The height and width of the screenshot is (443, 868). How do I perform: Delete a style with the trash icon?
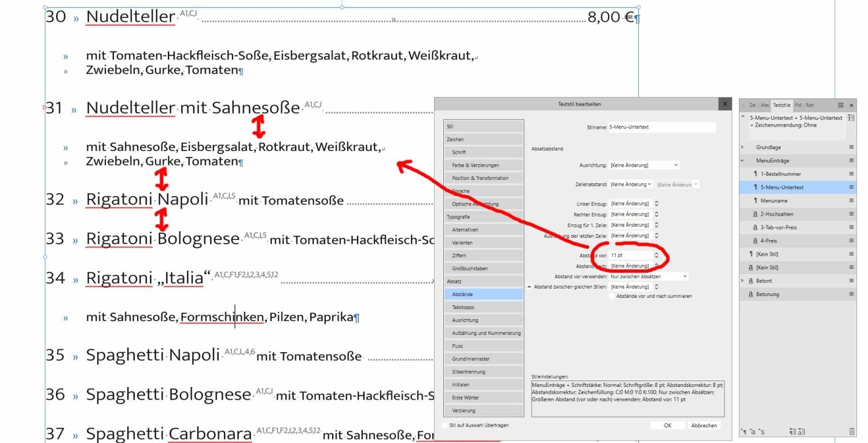point(852,431)
